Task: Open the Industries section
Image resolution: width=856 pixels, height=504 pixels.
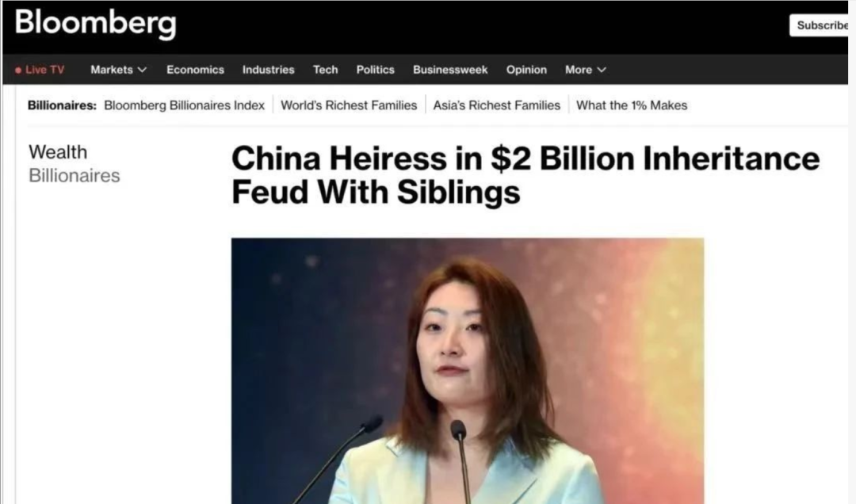Action: [269, 70]
